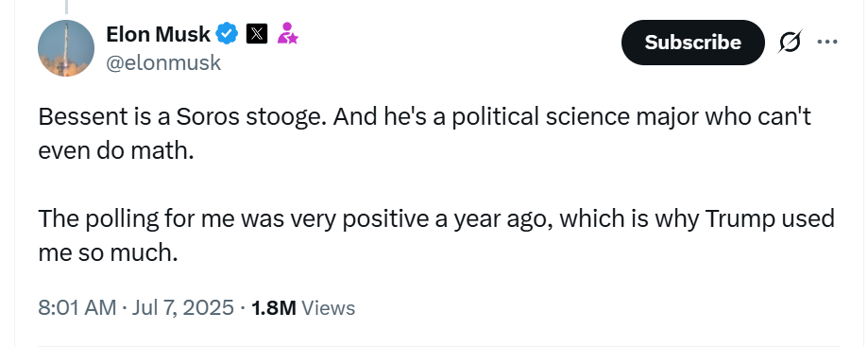Viewport: 868px width, 347px height.
Task: Click the text "me so much."
Action: pos(108,252)
